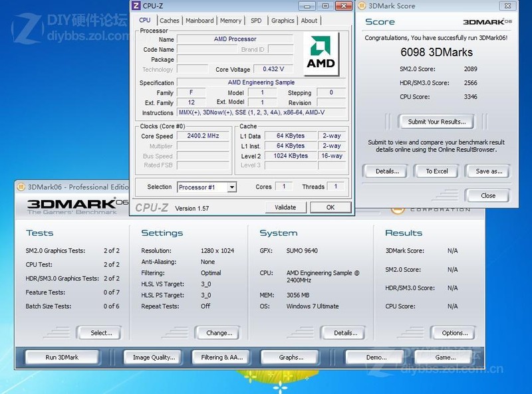Click the CPU-Z app icon in title bar

coord(136,6)
